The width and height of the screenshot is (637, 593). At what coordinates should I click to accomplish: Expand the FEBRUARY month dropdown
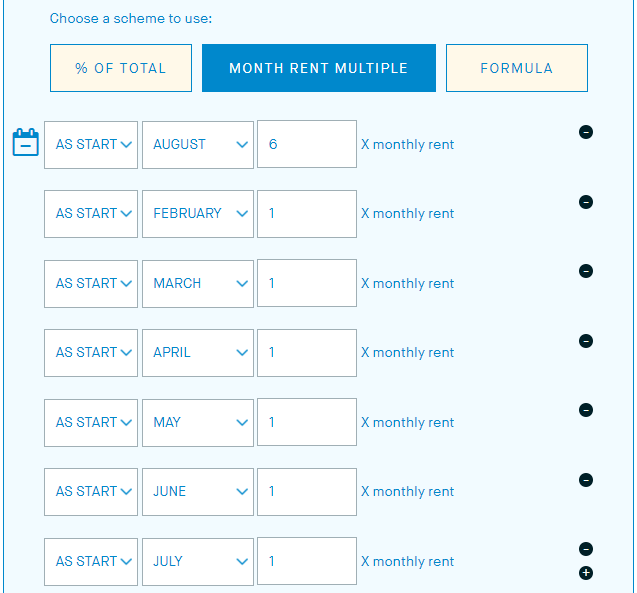coord(198,214)
